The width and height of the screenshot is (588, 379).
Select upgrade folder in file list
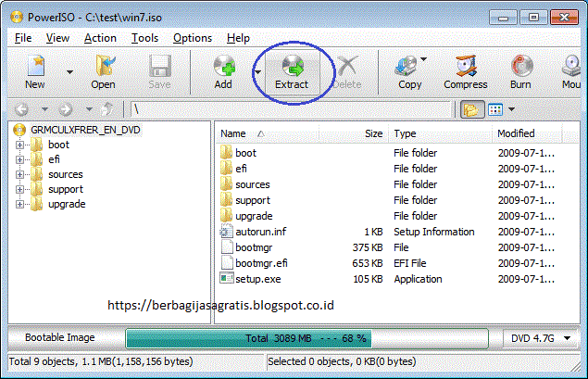254,216
